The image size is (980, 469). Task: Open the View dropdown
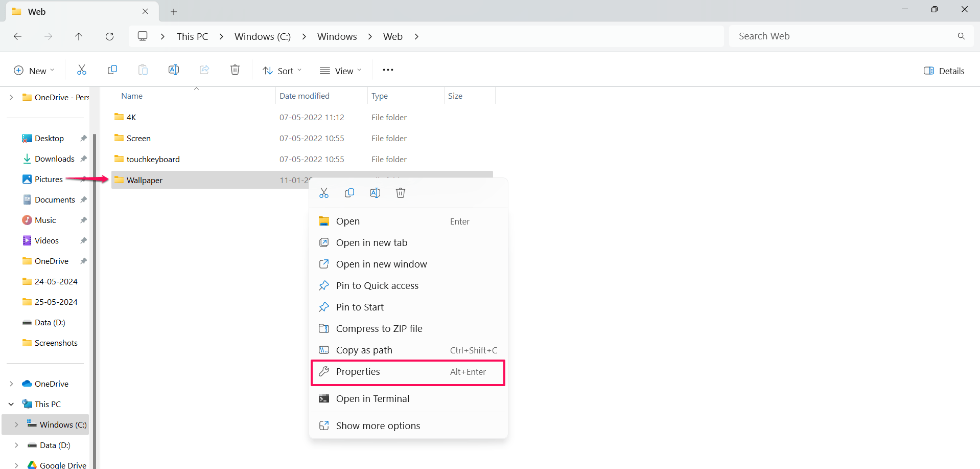[340, 71]
